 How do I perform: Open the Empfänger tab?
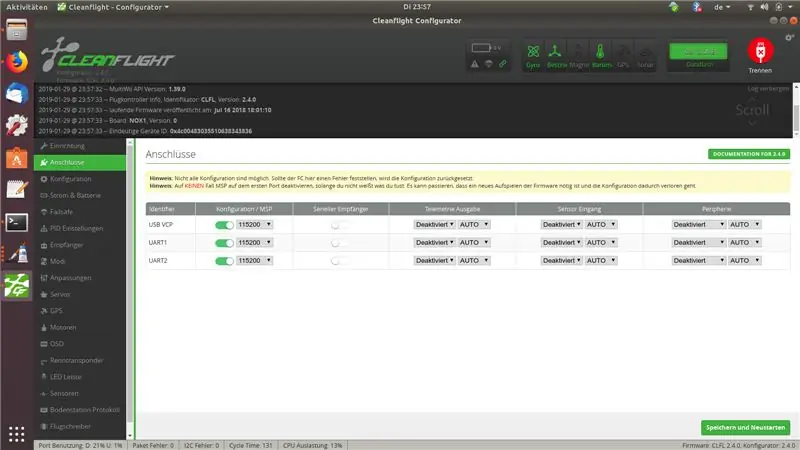tap(80, 245)
